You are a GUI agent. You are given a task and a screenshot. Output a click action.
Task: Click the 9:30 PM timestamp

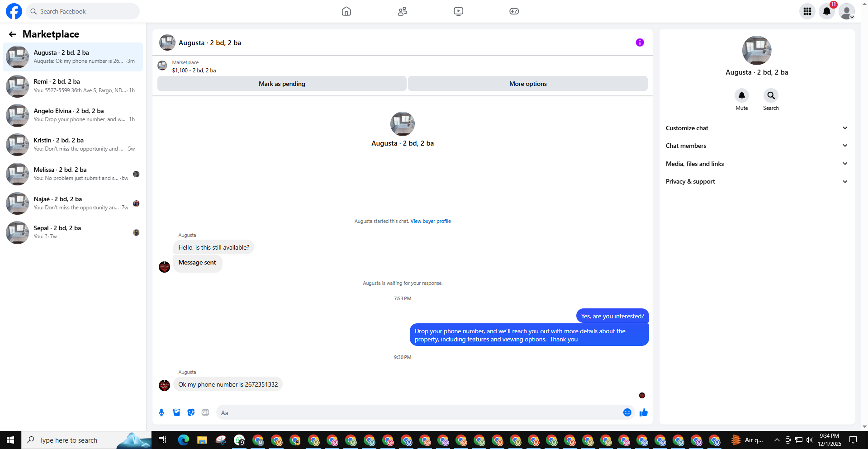(x=403, y=357)
